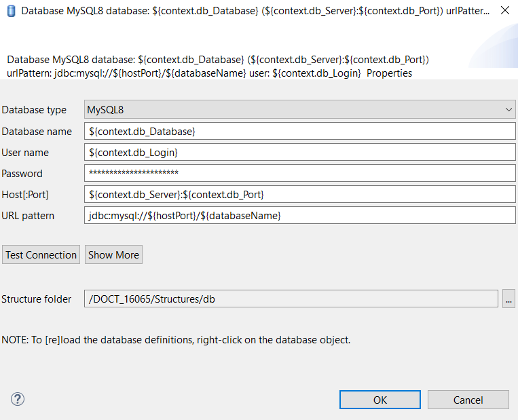Click the URL pattern field
Screen dimensions: 518x420
pyautogui.click(x=299, y=216)
